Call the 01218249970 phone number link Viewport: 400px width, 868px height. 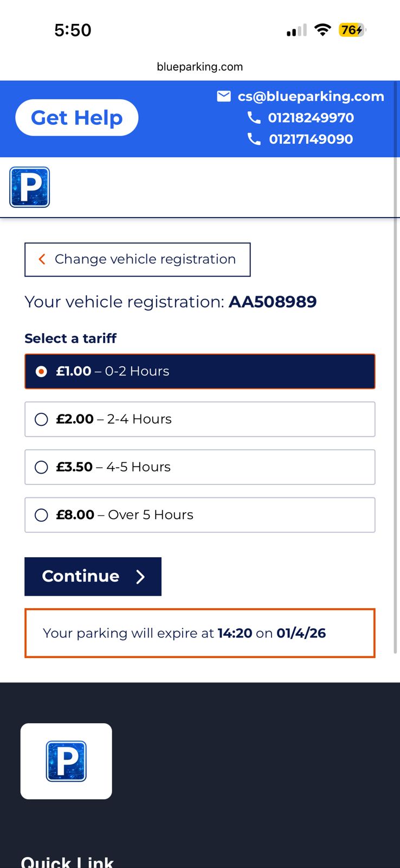(x=311, y=117)
